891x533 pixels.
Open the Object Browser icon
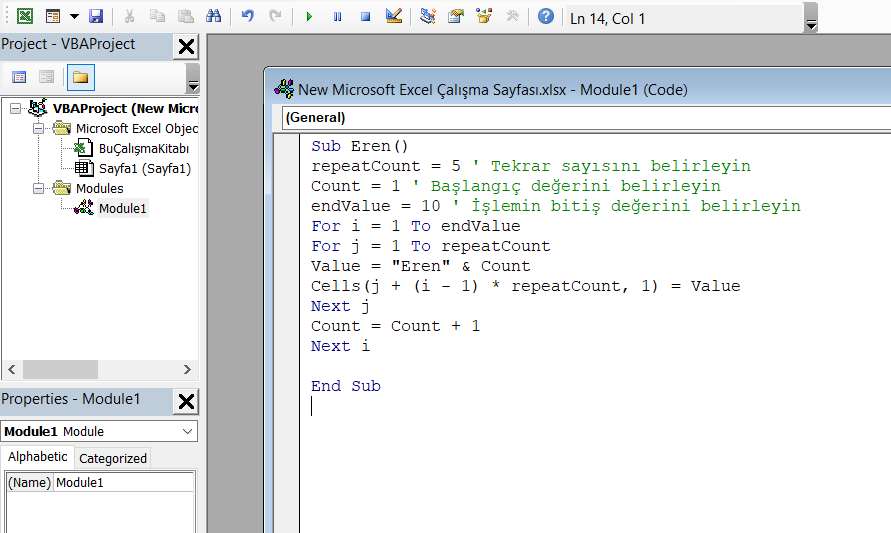pyautogui.click(x=484, y=17)
